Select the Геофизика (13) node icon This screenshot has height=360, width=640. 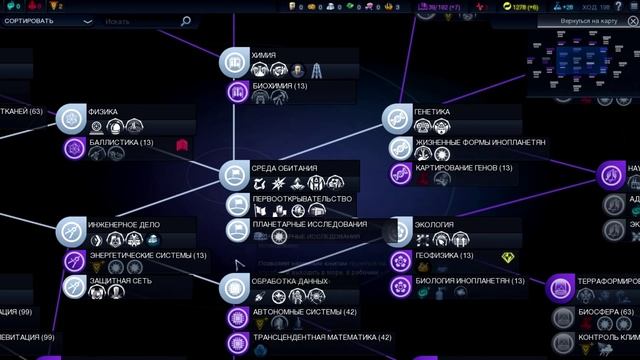click(400, 261)
